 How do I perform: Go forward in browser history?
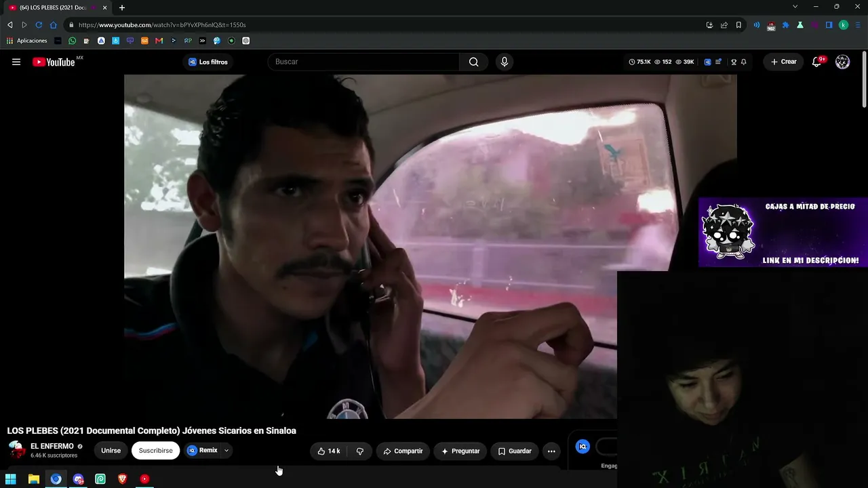(24, 25)
